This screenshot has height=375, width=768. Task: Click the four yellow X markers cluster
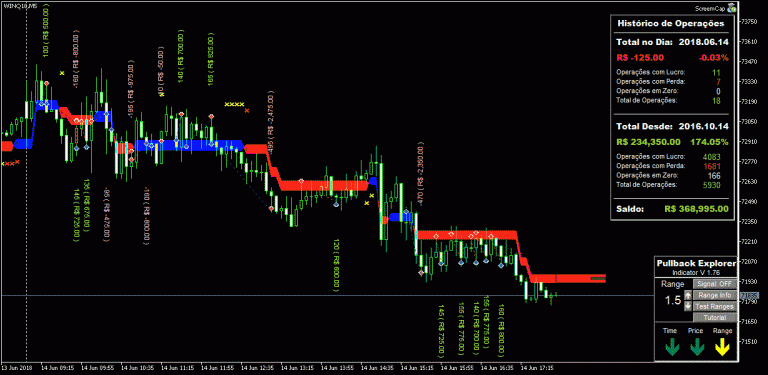[x=234, y=104]
